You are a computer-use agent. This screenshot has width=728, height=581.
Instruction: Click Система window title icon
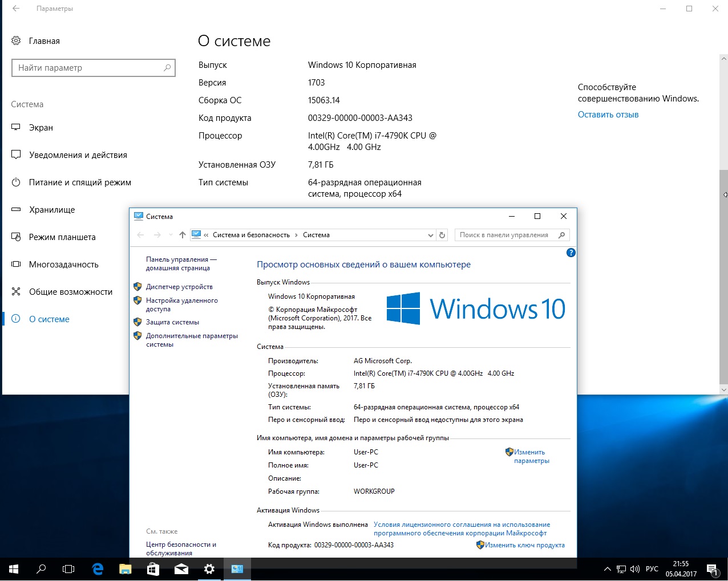pos(138,216)
